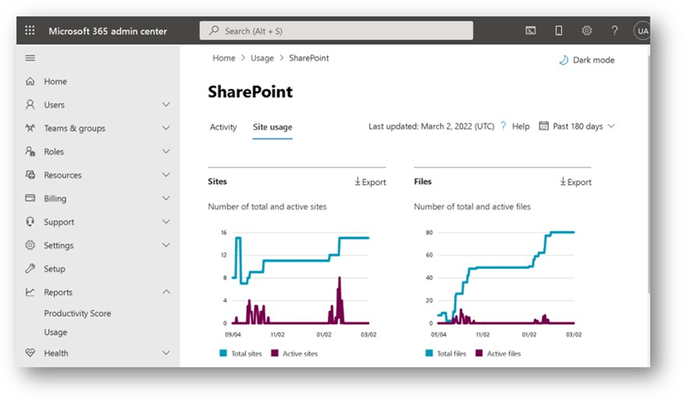Image resolution: width=683 pixels, height=400 pixels.
Task: Expand the Roles chevron
Action: [x=166, y=152]
